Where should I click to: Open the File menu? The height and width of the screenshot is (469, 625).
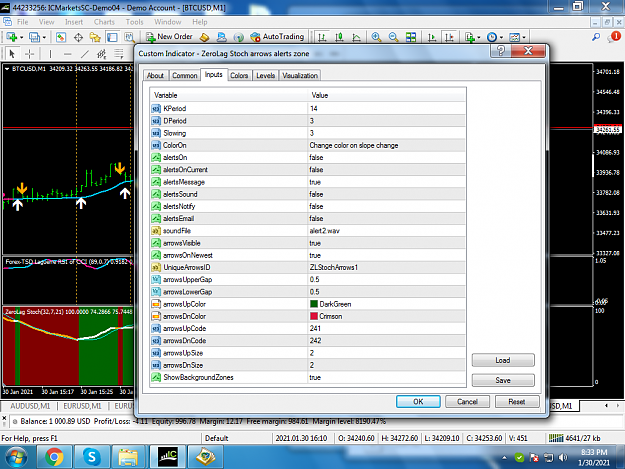22,22
